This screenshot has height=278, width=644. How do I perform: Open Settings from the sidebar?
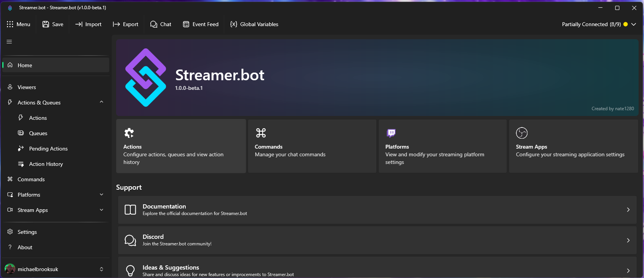pyautogui.click(x=56, y=232)
